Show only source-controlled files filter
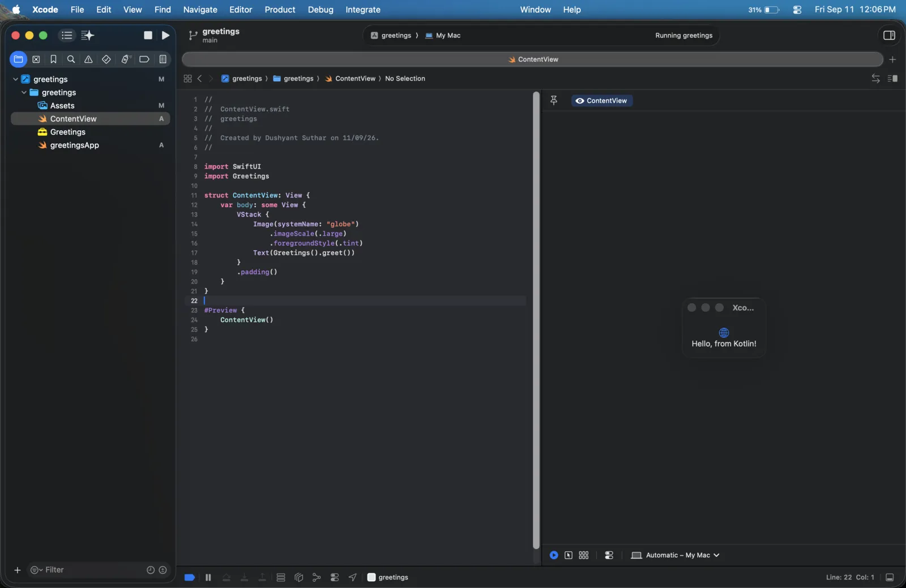The width and height of the screenshot is (906, 588). tap(163, 570)
